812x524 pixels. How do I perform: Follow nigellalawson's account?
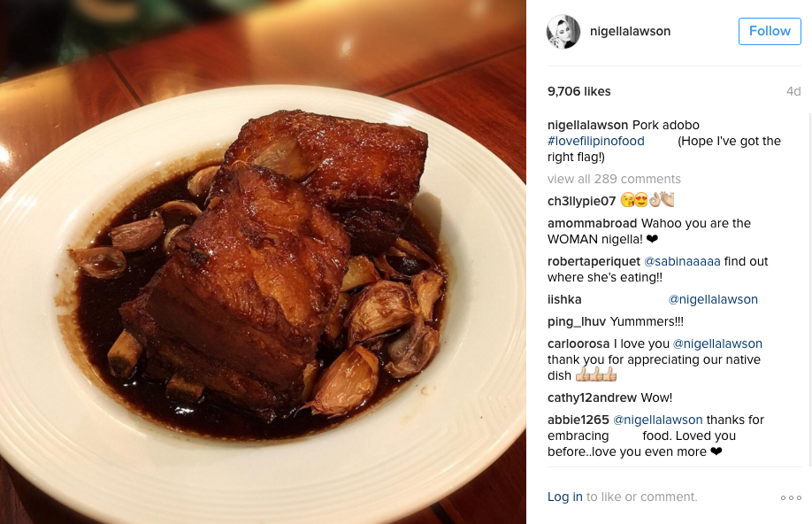[770, 31]
